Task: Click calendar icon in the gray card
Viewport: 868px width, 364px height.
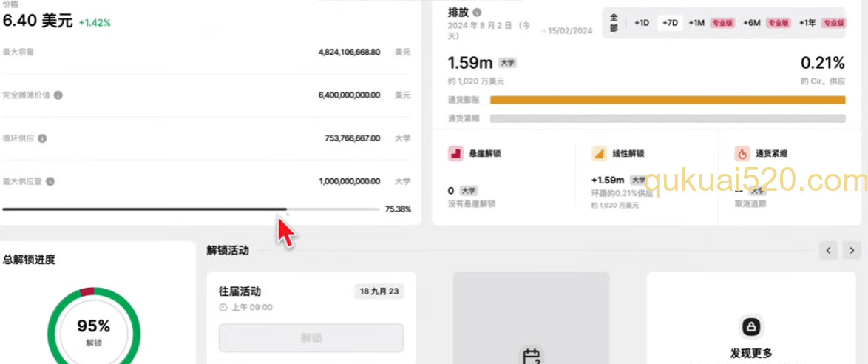Action: (x=532, y=355)
